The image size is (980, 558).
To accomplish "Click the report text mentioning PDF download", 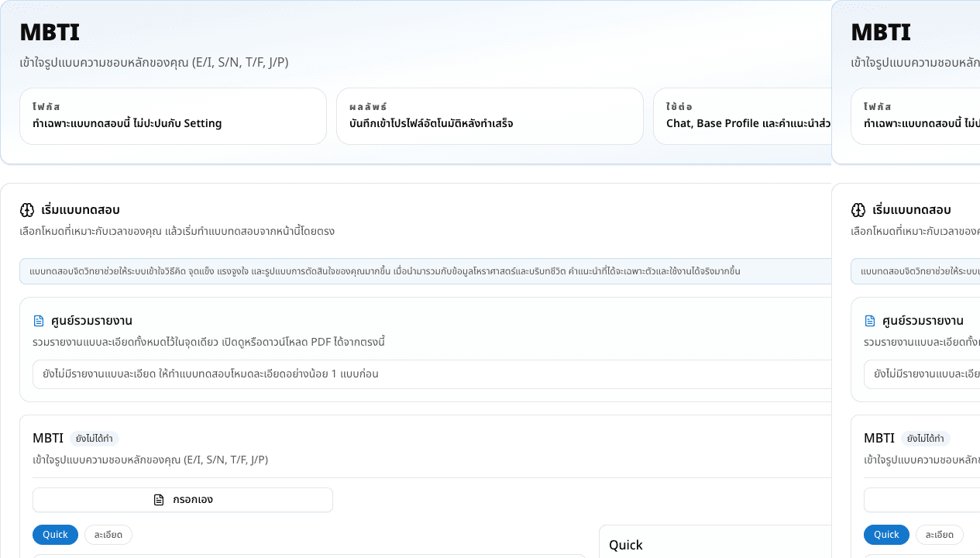I will click(x=209, y=342).
